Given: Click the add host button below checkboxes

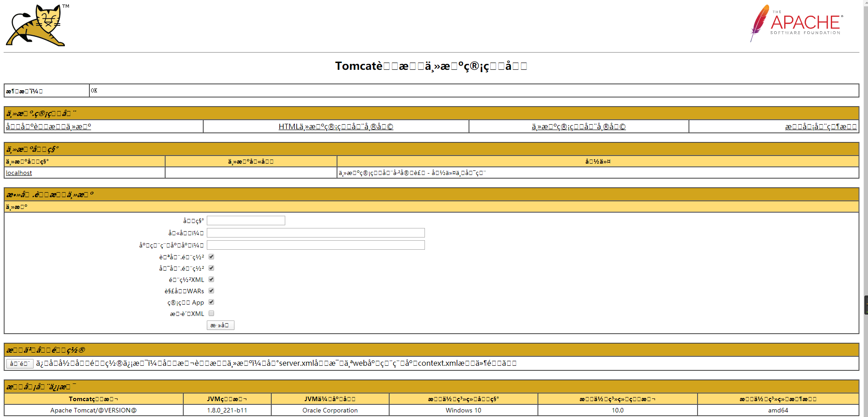Looking at the screenshot, I should click(x=220, y=325).
